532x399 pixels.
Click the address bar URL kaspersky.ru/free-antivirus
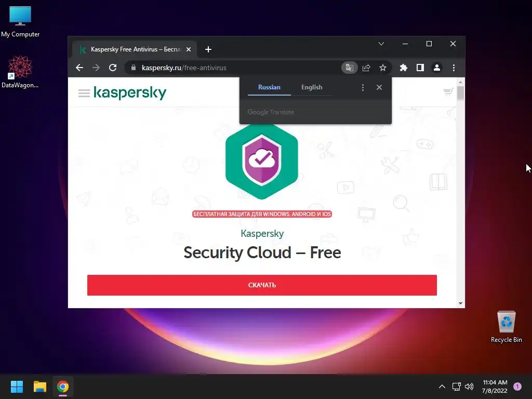[184, 68]
